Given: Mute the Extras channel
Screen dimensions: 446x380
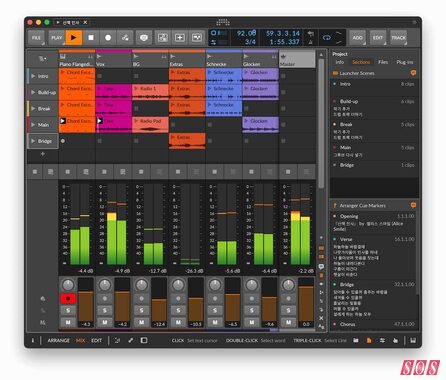Looking at the screenshot, I should tap(178, 322).
